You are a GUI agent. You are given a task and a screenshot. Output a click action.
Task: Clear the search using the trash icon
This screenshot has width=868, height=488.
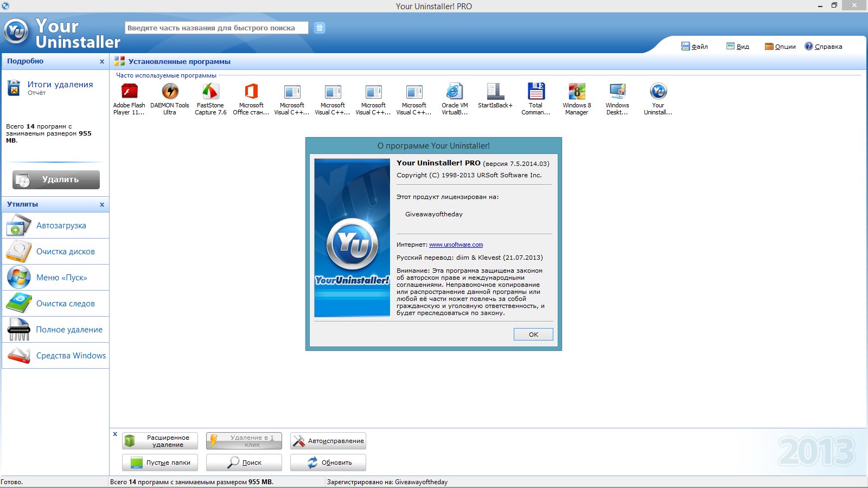pyautogui.click(x=319, y=27)
